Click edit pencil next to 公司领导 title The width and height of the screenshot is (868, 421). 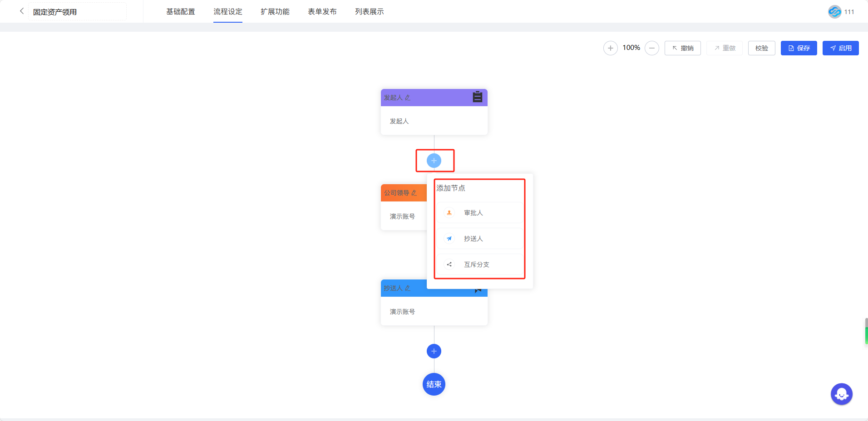(x=414, y=193)
